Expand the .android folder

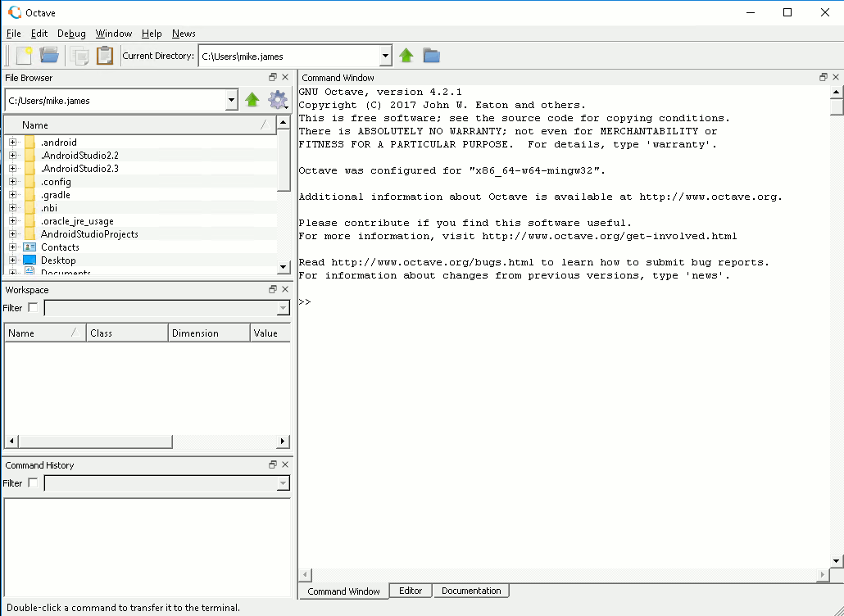(x=13, y=143)
